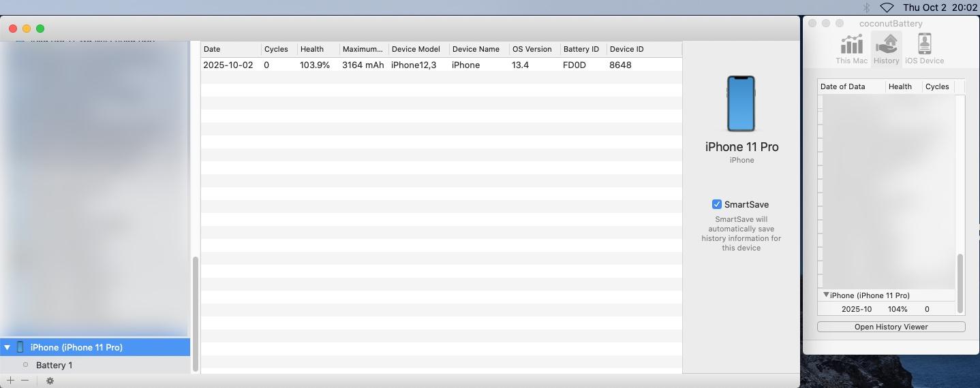Select Battery 1 in the sidebar
The width and height of the screenshot is (980, 388).
(55, 365)
